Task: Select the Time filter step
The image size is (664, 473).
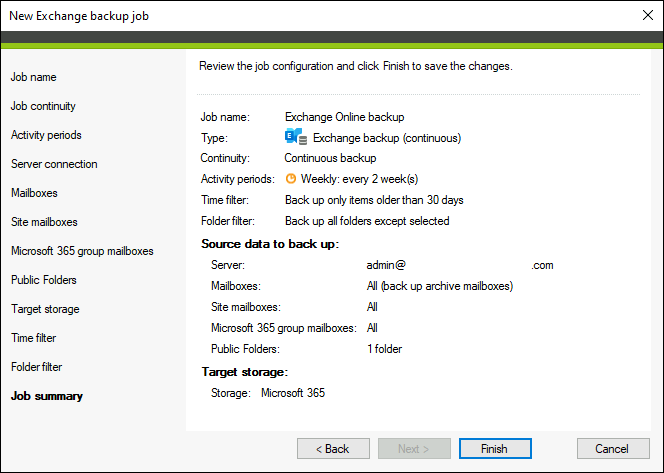Action: pyautogui.click(x=33, y=338)
